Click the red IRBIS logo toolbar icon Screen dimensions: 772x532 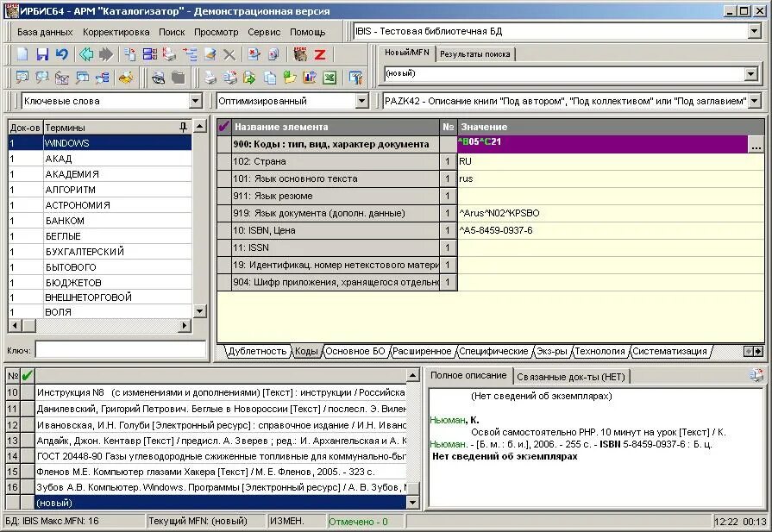coord(300,54)
